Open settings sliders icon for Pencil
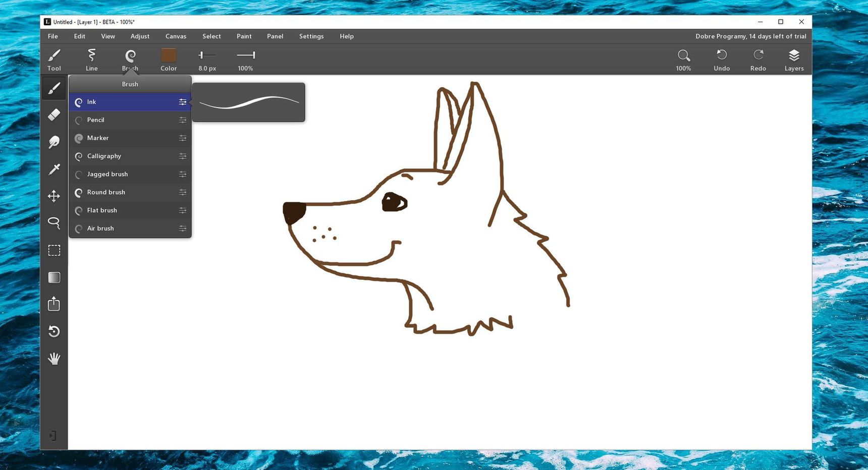868x470 pixels. coord(183,120)
